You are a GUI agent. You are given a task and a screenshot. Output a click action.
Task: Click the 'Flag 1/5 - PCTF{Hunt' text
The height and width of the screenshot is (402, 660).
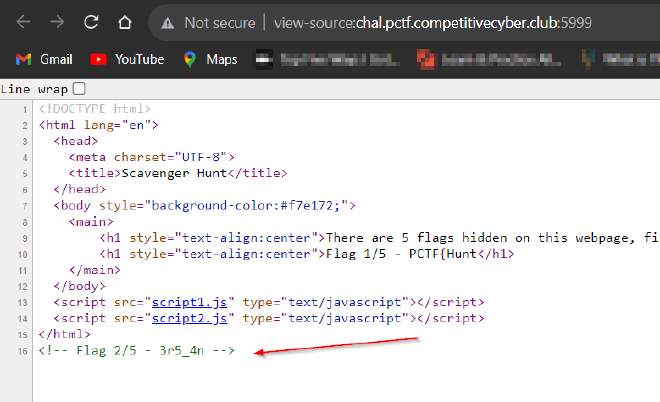click(401, 254)
